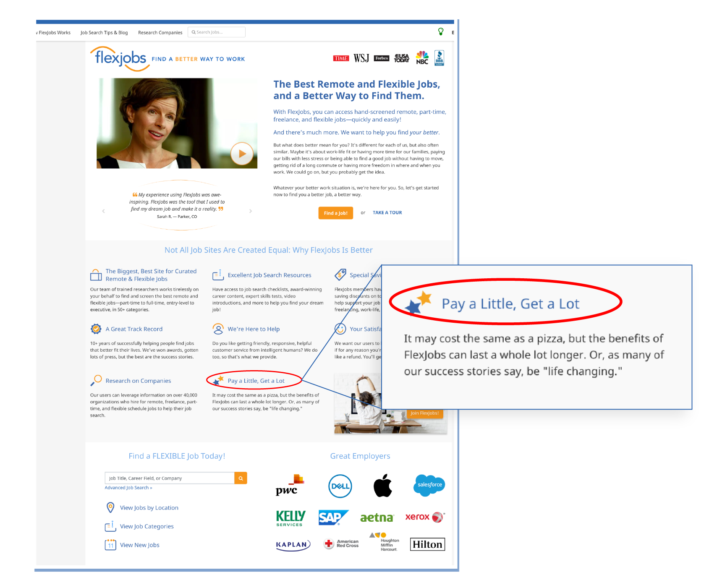Image resolution: width=709 pixels, height=588 pixels.
Task: Click the flexjobs logo
Action: pyautogui.click(x=120, y=58)
